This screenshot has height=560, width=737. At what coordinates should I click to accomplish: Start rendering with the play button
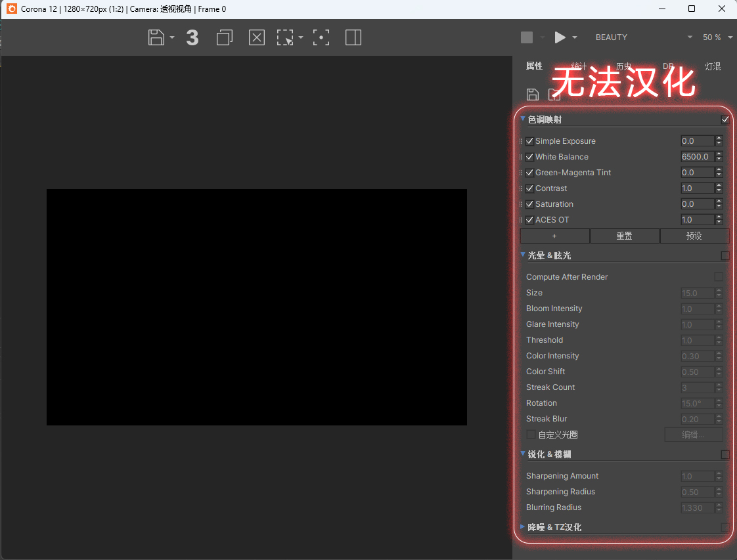pyautogui.click(x=559, y=37)
